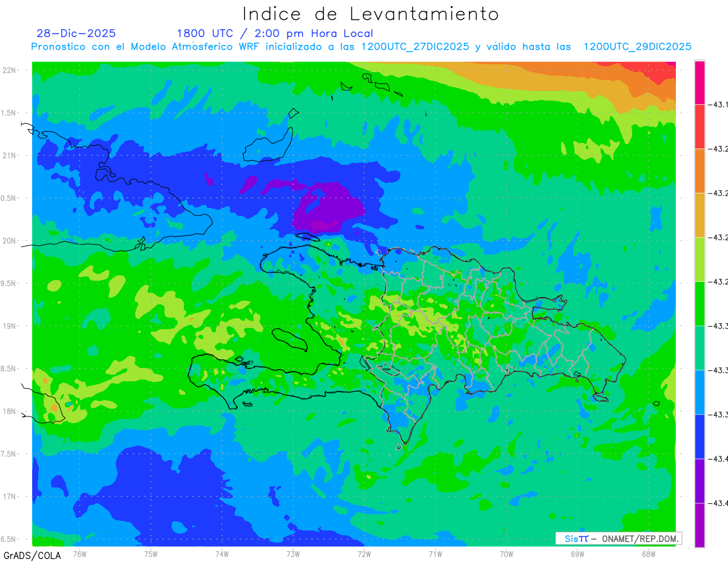Image resolution: width=728 pixels, height=562 pixels.
Task: Pick the teal green swatch in the color scale
Action: click(699, 348)
